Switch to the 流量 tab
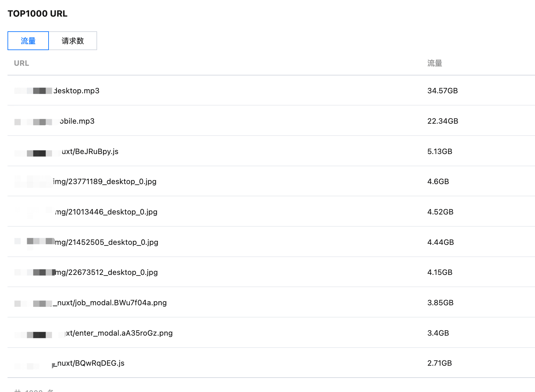 pyautogui.click(x=28, y=41)
